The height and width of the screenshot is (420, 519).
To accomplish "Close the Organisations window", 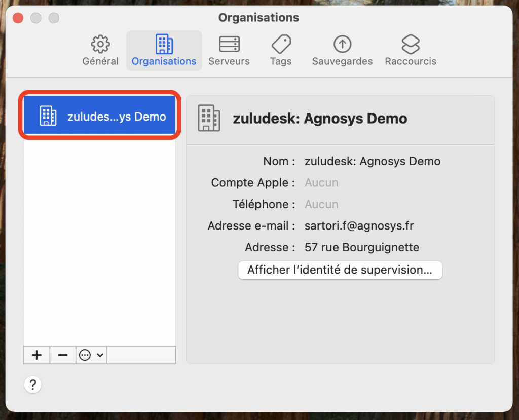I will [x=18, y=18].
